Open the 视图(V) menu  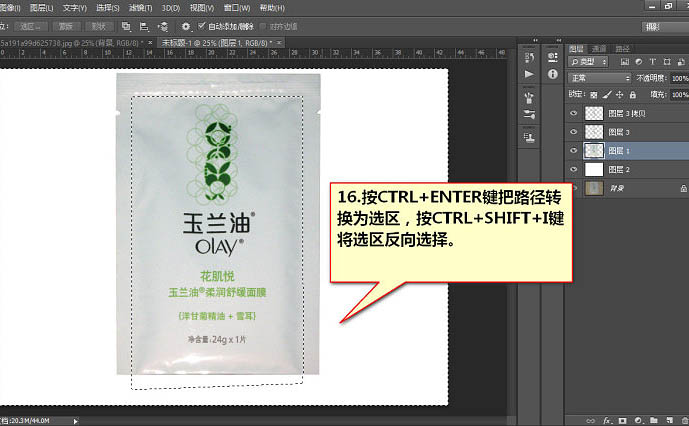202,8
